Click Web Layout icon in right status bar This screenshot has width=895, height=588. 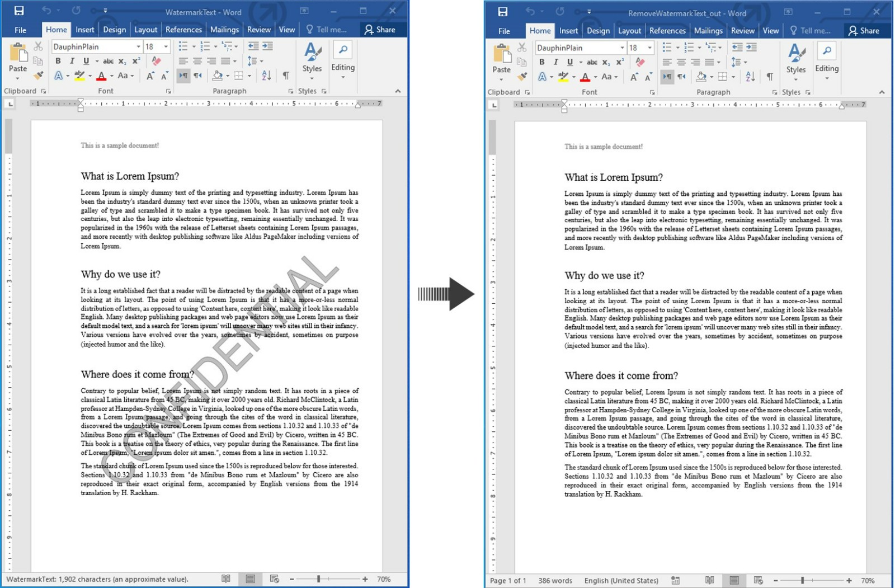click(x=758, y=580)
